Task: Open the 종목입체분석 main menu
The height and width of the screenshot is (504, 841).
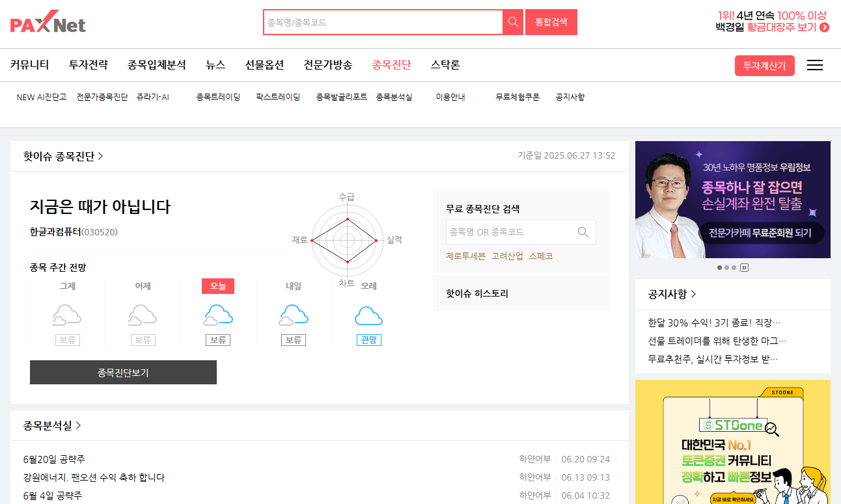Action: coord(157,65)
